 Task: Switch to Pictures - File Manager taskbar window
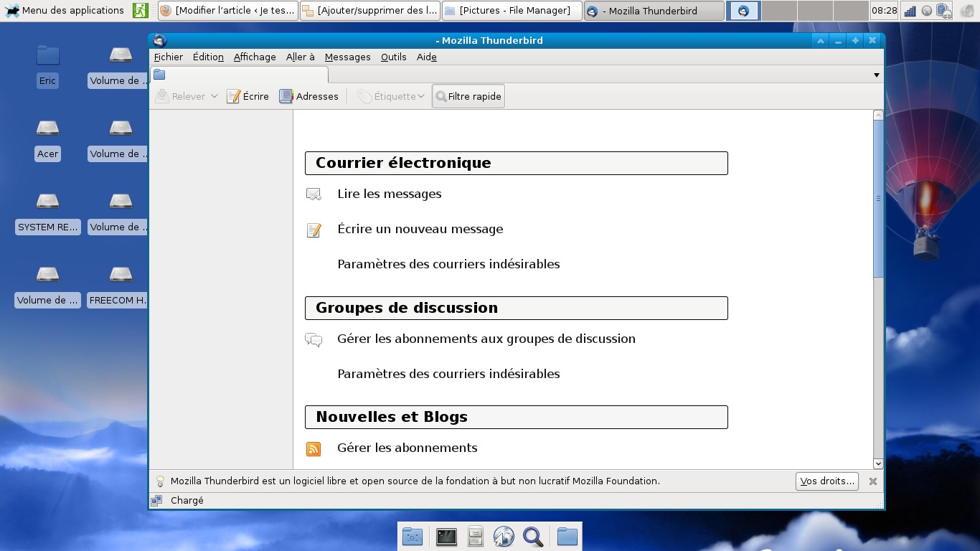(x=512, y=10)
